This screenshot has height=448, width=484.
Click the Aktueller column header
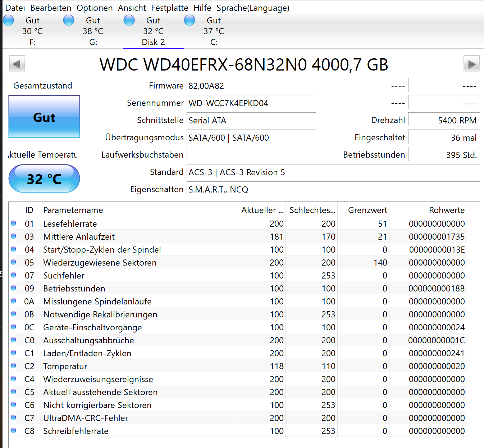point(260,210)
